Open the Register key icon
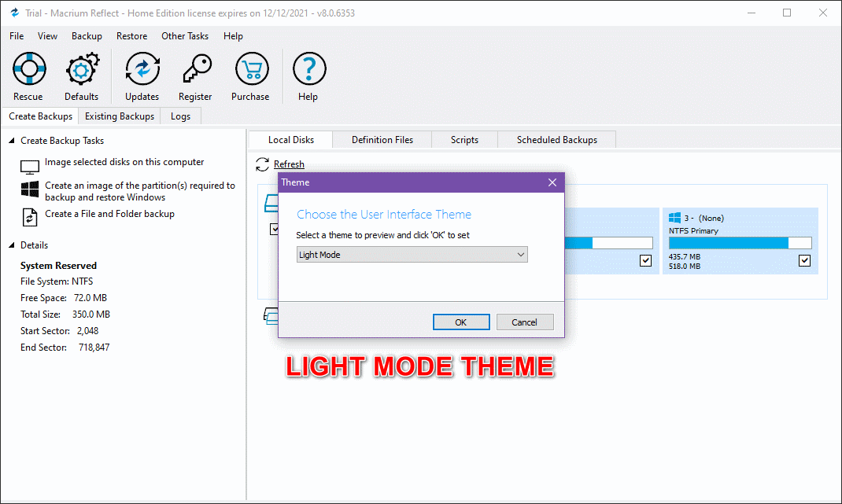Viewport: 842px width, 504px height. (196, 68)
